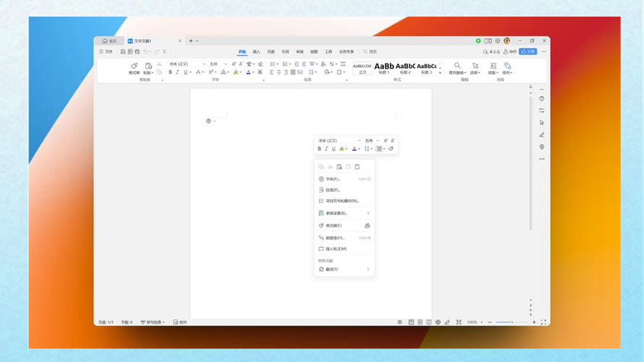Click the help question mark in right sidebar
This screenshot has width=644, height=362.
(x=542, y=98)
